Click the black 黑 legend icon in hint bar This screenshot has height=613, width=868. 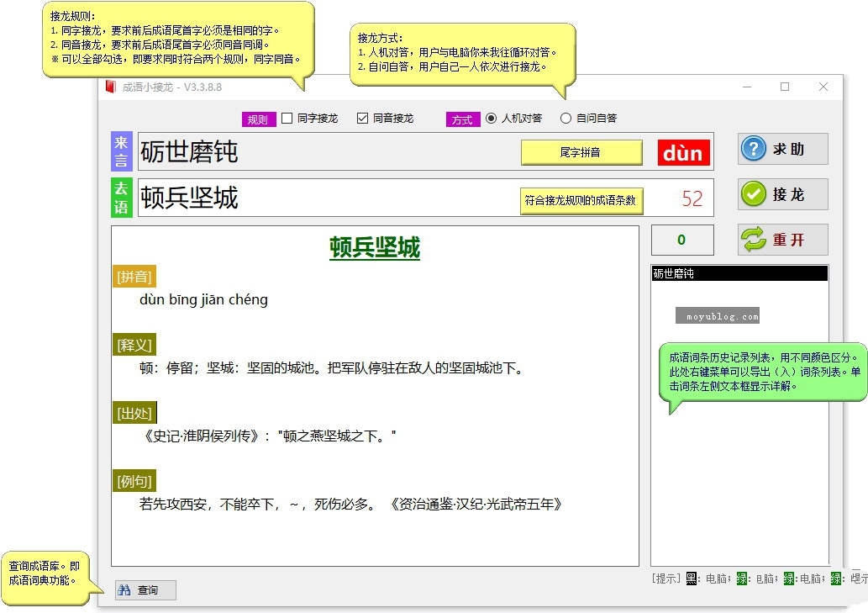coord(692,579)
